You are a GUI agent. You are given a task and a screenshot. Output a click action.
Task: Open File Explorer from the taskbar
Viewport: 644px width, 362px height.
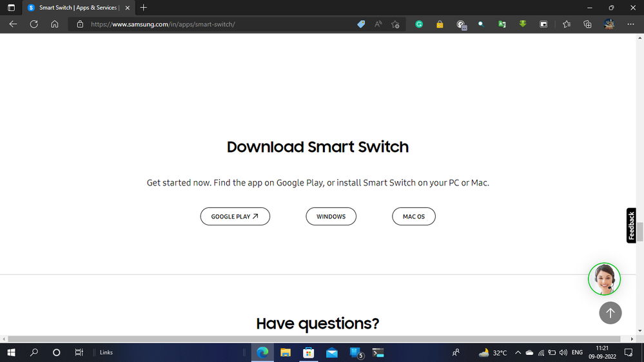(286, 352)
